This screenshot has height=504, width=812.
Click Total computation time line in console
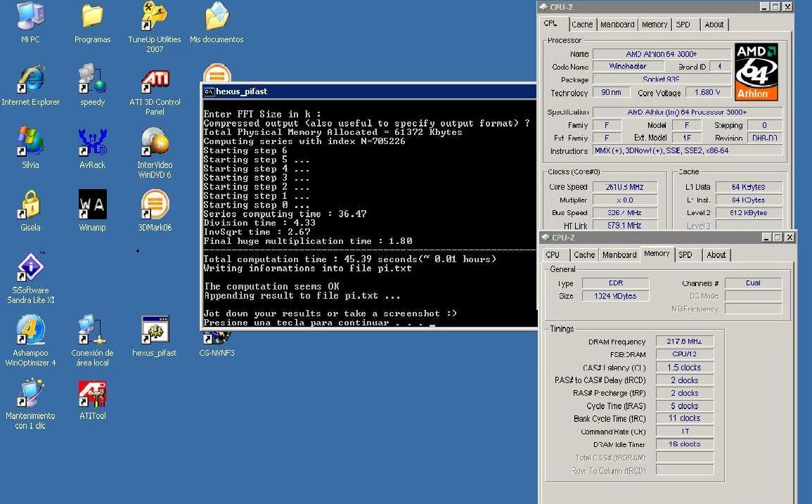tap(349, 259)
